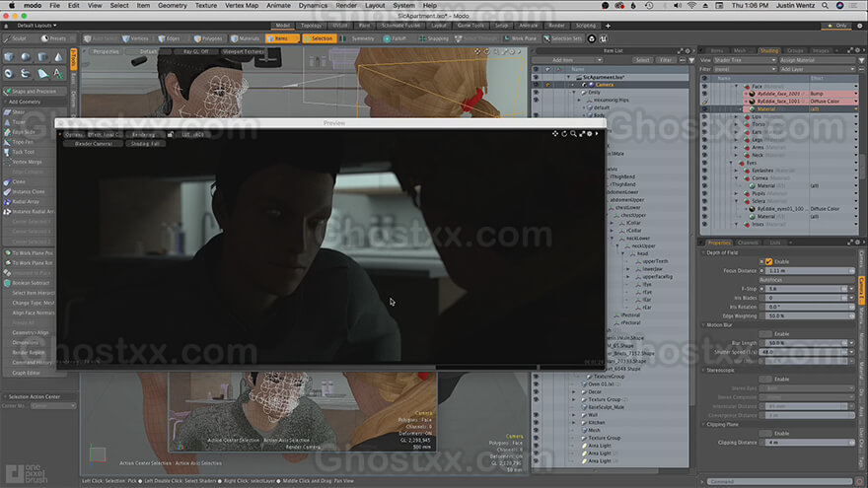Select the cone primitive tool
This screenshot has height=488, width=868.
(x=58, y=57)
